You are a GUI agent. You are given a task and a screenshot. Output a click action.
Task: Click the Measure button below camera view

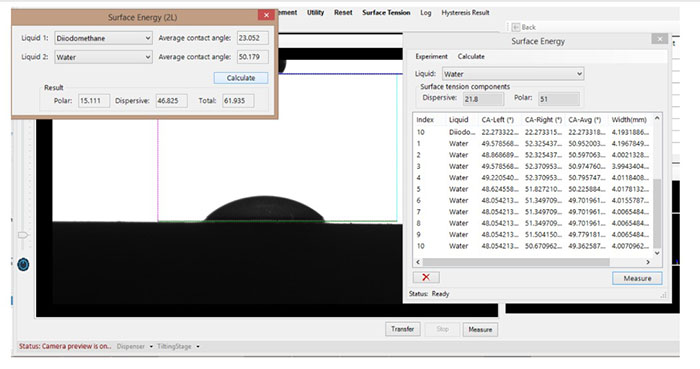pos(480,329)
